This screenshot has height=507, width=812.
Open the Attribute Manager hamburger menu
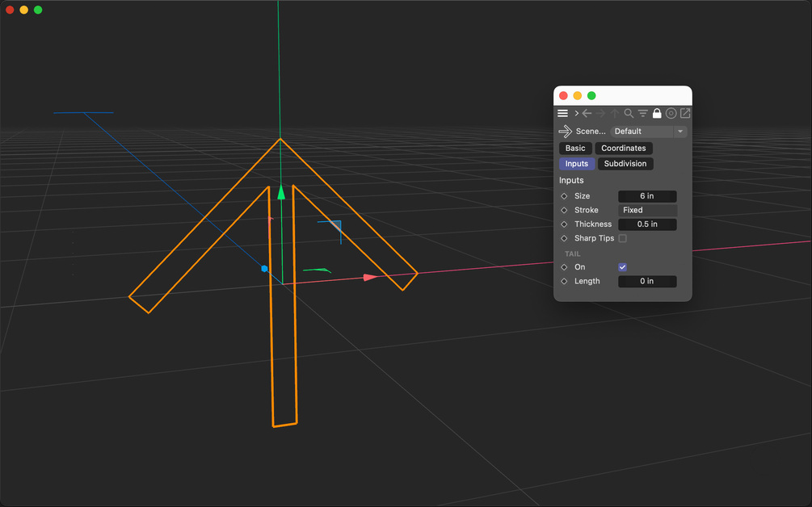point(562,113)
